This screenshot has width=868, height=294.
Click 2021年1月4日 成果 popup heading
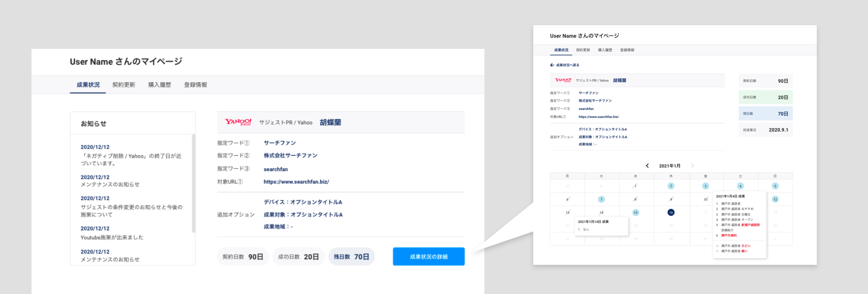(730, 196)
